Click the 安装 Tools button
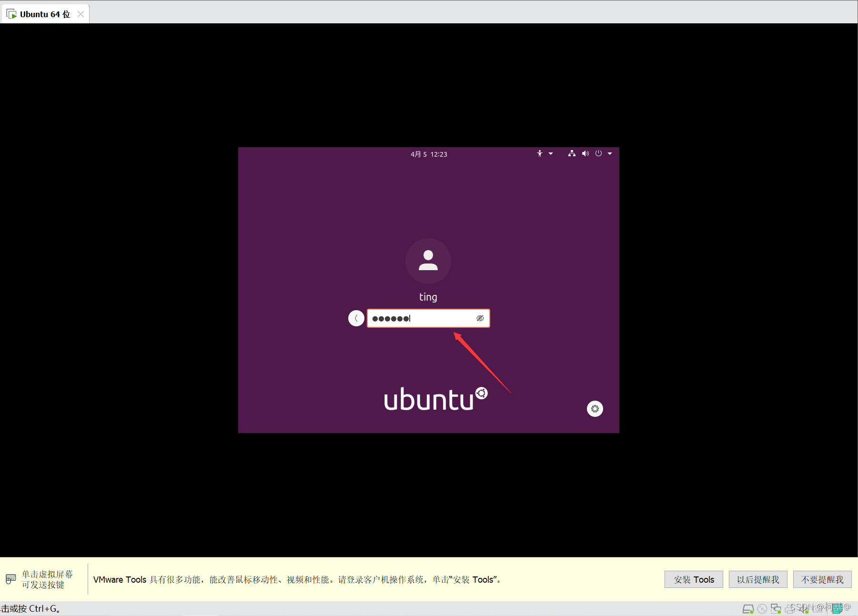858x616 pixels. (x=693, y=579)
